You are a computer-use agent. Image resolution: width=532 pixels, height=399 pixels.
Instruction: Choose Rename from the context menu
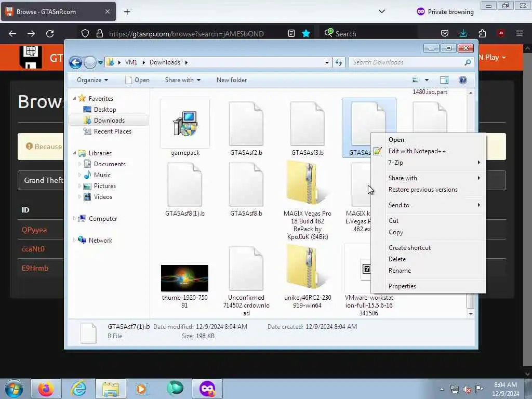point(428,271)
